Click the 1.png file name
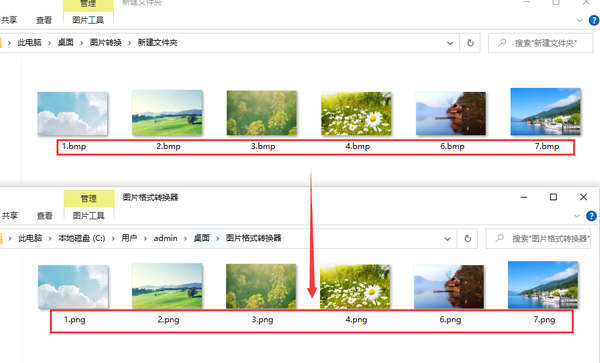Viewport: 600px width, 363px height. 74,320
